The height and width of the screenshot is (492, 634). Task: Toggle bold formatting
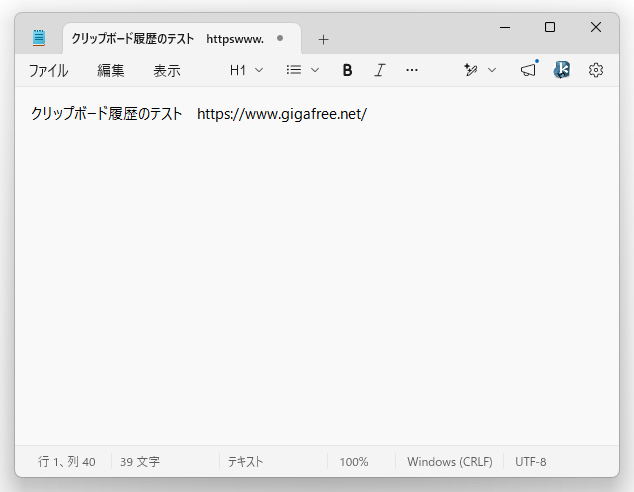pos(347,70)
